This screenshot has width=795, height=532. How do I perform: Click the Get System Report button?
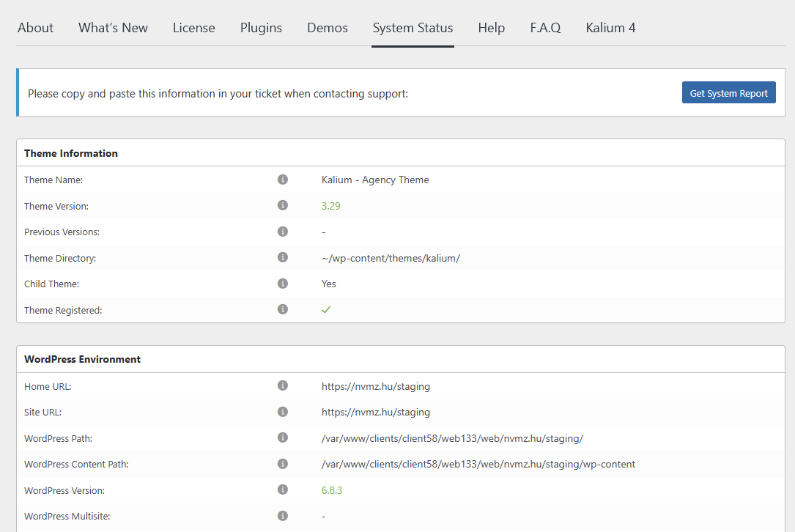pos(728,93)
